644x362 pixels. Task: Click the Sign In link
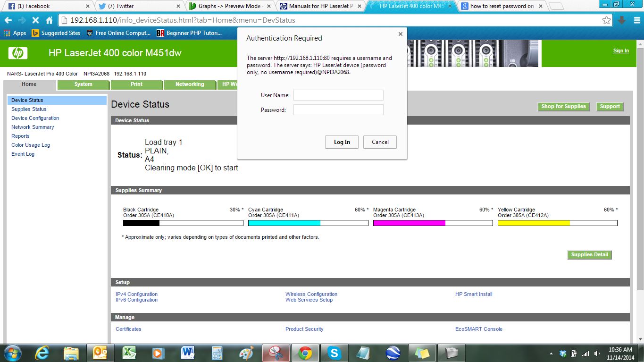click(621, 51)
